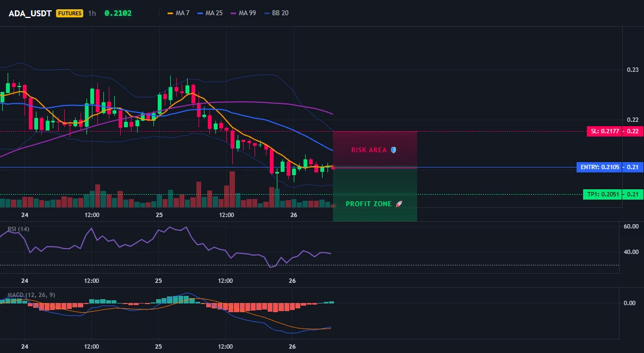Click the FUTURES badge
The width and height of the screenshot is (644, 353).
[x=70, y=13]
